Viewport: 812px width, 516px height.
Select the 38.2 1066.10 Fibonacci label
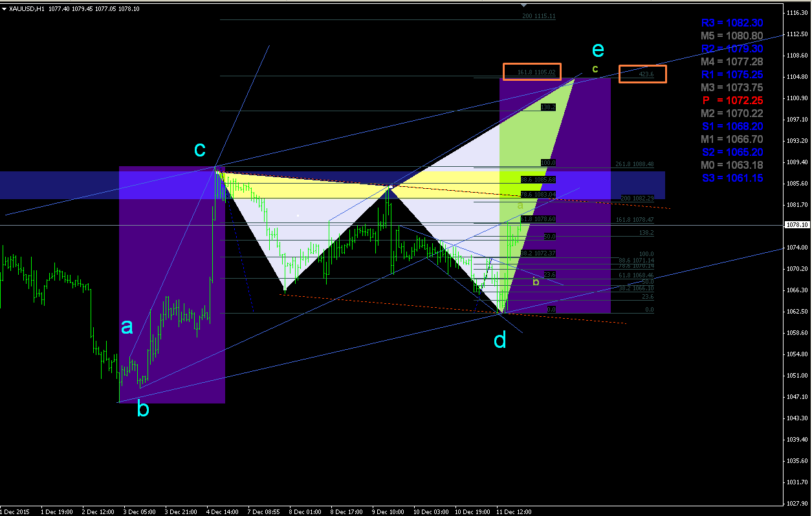coord(636,288)
